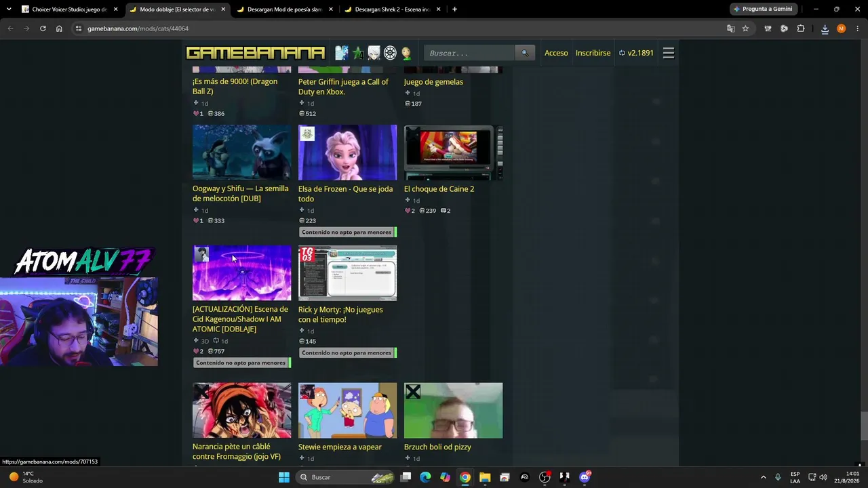Click 'Brzuch boli od pizzy' title link
Viewport: 868px width, 488px height.
[x=437, y=447]
